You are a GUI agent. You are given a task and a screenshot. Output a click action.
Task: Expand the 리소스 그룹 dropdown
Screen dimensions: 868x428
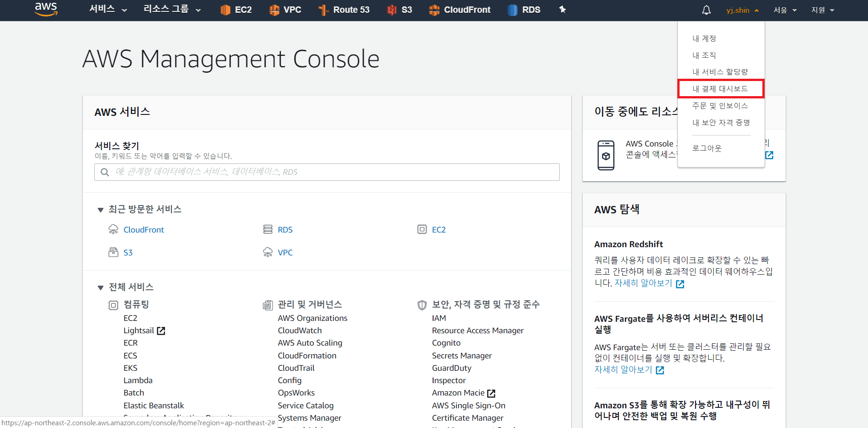click(172, 10)
